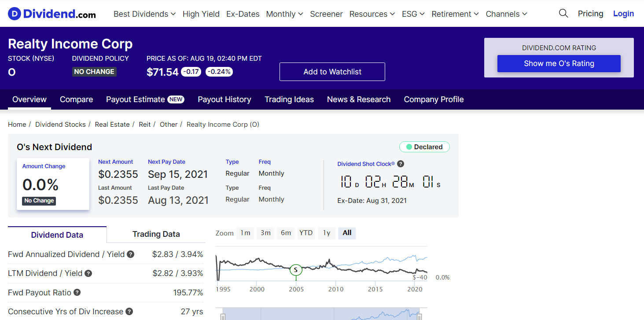
Task: Click the 27 yrs value
Action: tap(192, 312)
